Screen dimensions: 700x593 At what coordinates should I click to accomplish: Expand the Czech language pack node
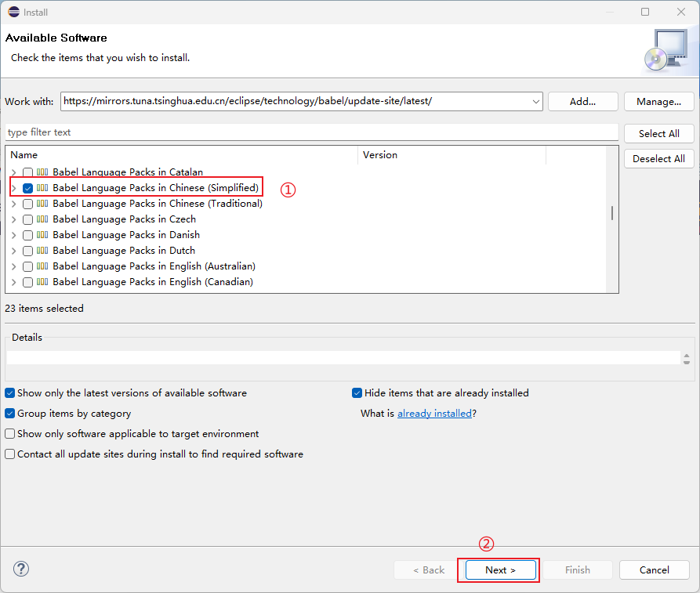pyautogui.click(x=14, y=219)
